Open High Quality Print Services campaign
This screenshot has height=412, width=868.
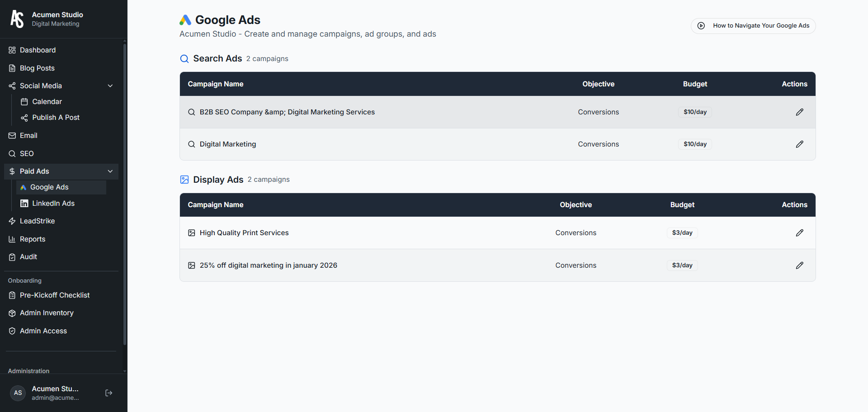pyautogui.click(x=244, y=233)
